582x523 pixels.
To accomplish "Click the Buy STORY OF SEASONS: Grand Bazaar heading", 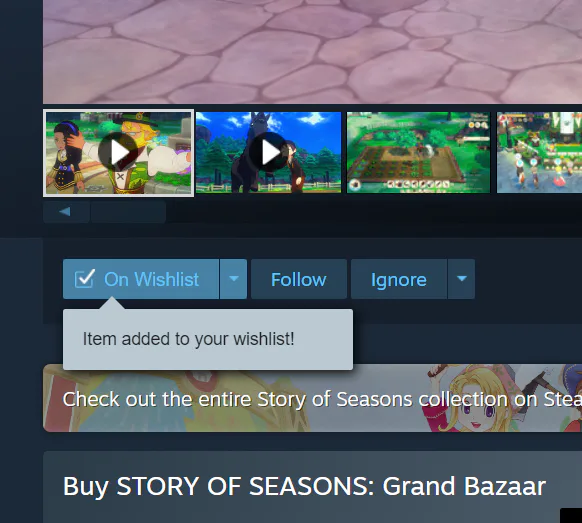I will (x=304, y=486).
